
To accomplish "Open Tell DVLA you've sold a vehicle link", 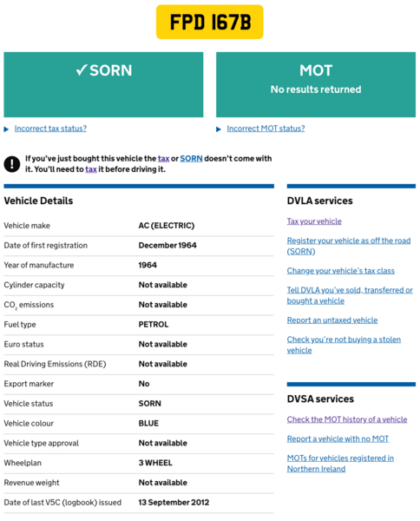I will coord(350,295).
